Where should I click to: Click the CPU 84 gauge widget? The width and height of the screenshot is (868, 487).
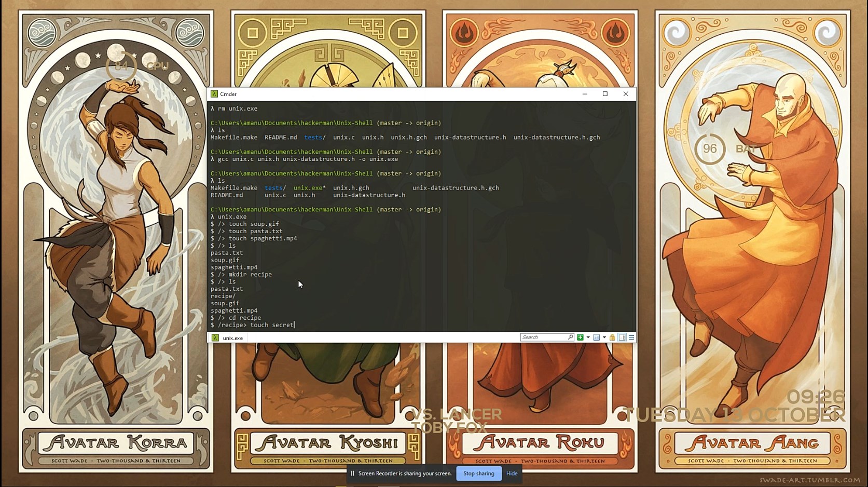pos(121,66)
